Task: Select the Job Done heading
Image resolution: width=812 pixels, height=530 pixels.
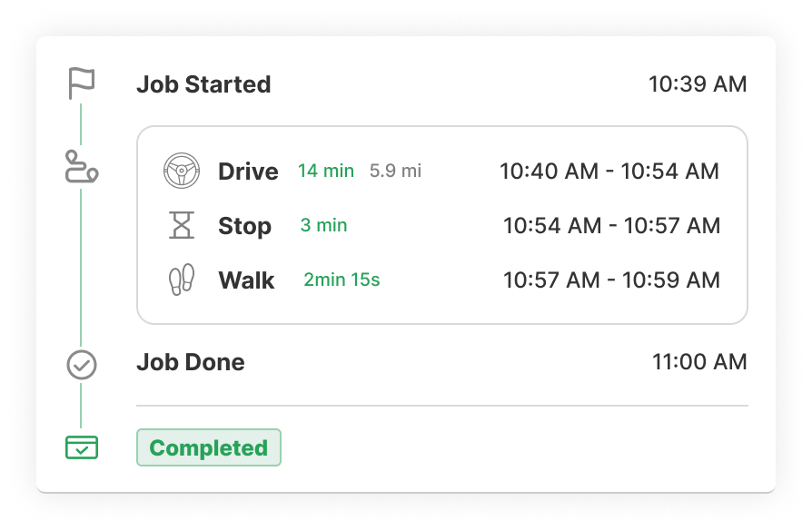Action: click(190, 362)
